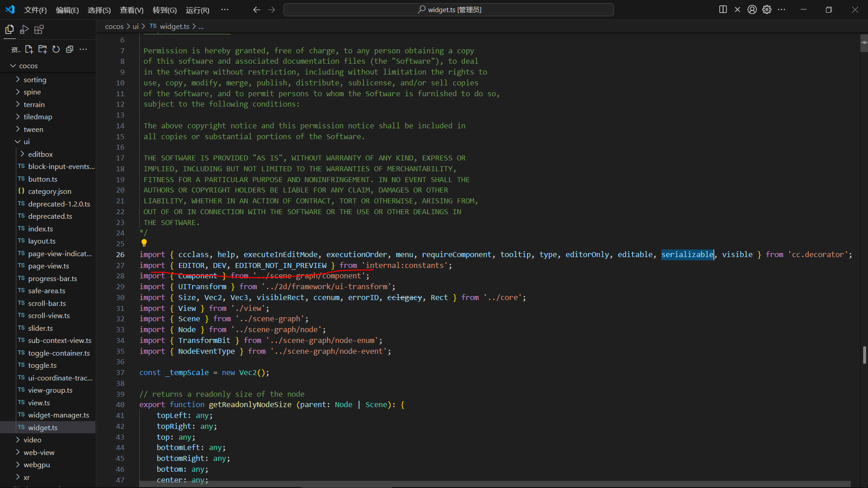
Task: Click the lightbulb code action icon
Action: click(x=144, y=243)
